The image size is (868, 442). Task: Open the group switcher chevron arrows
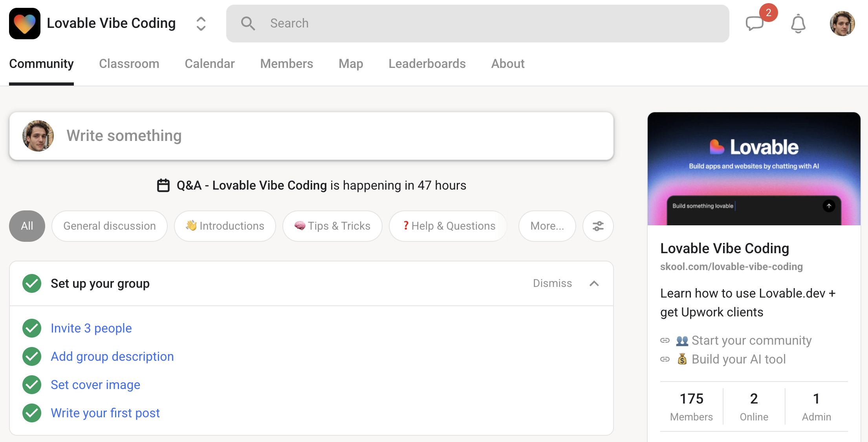(x=201, y=24)
